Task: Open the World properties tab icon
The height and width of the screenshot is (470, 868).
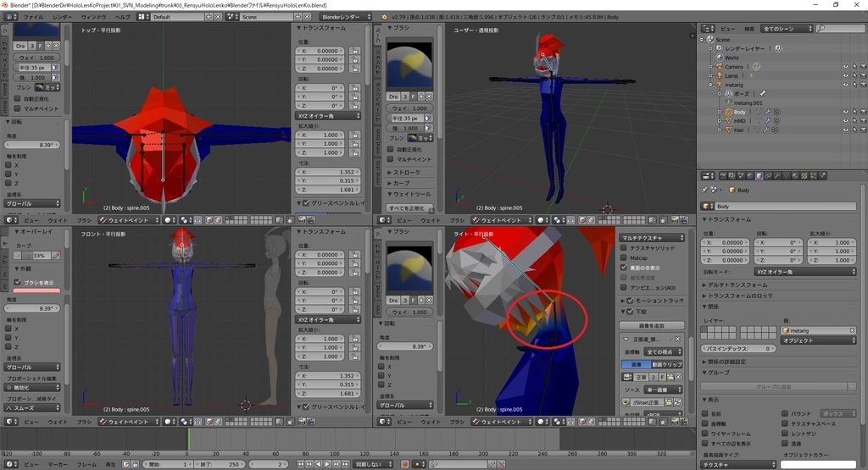Action: (750, 176)
